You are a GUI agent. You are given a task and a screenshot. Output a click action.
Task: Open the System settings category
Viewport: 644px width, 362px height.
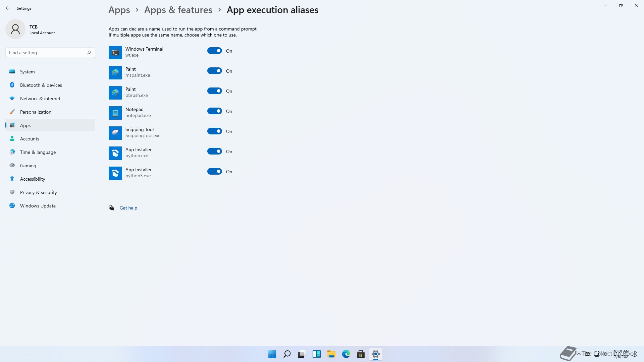point(50,71)
